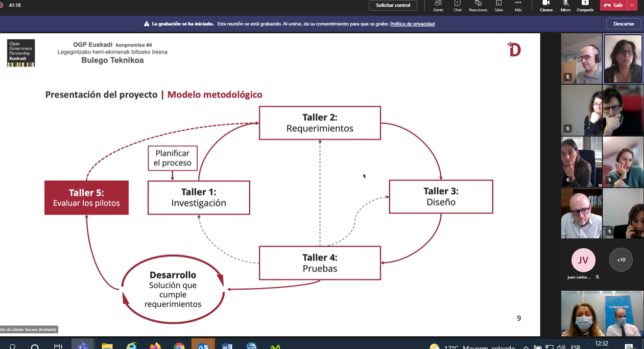644x349 pixels.
Task: Unmute with the Micro button
Action: 566,5
